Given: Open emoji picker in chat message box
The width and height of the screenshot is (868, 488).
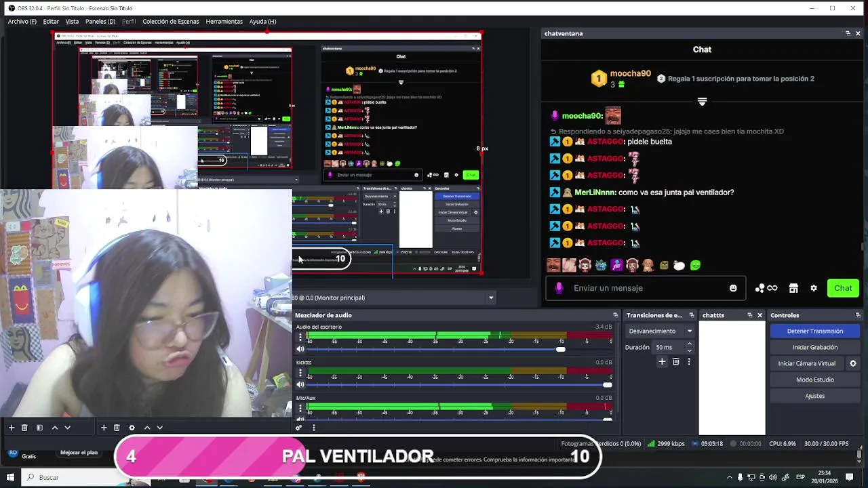Looking at the screenshot, I should click(733, 288).
